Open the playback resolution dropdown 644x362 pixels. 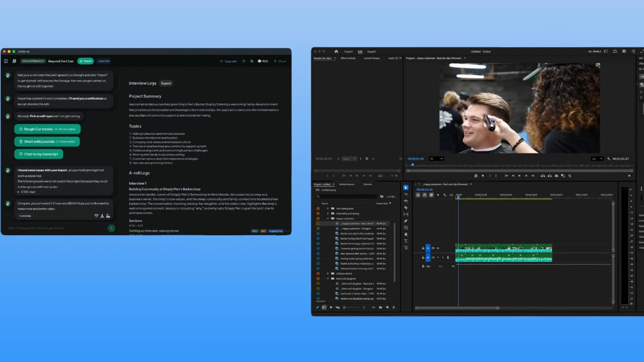[597, 159]
